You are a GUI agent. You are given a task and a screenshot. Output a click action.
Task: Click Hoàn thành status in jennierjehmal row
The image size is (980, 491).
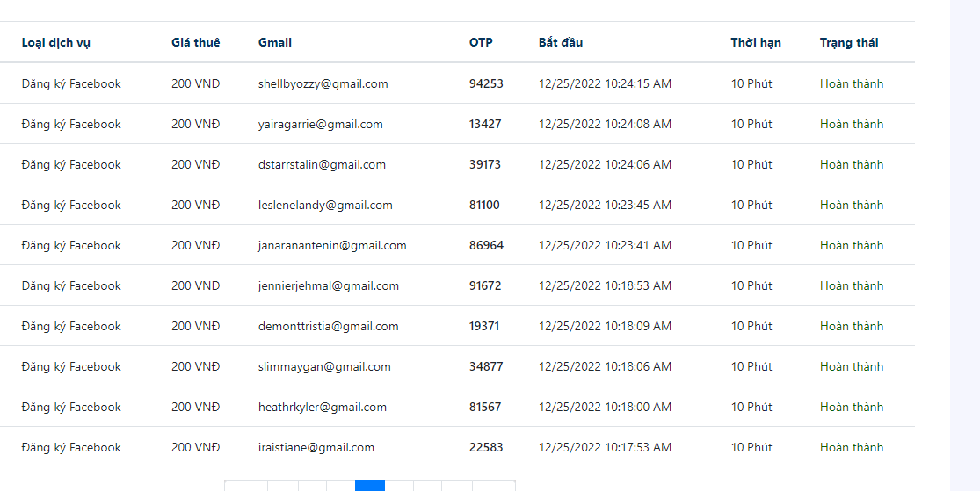tap(852, 286)
